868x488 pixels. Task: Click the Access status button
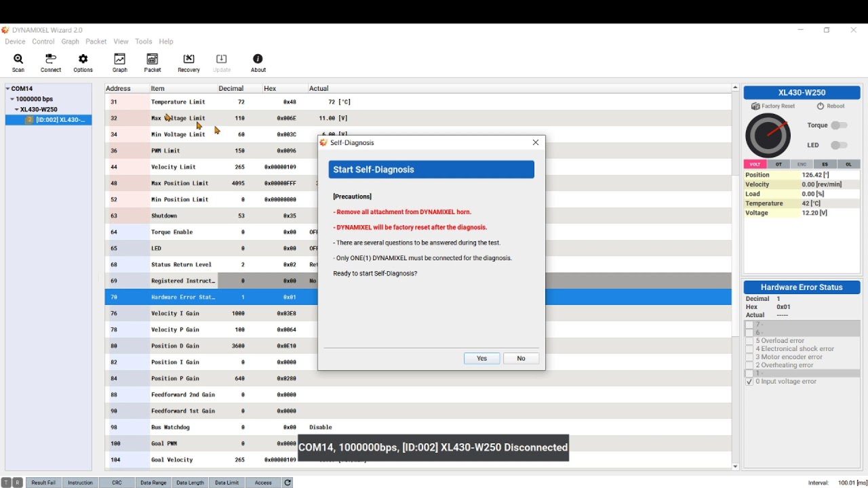(263, 483)
